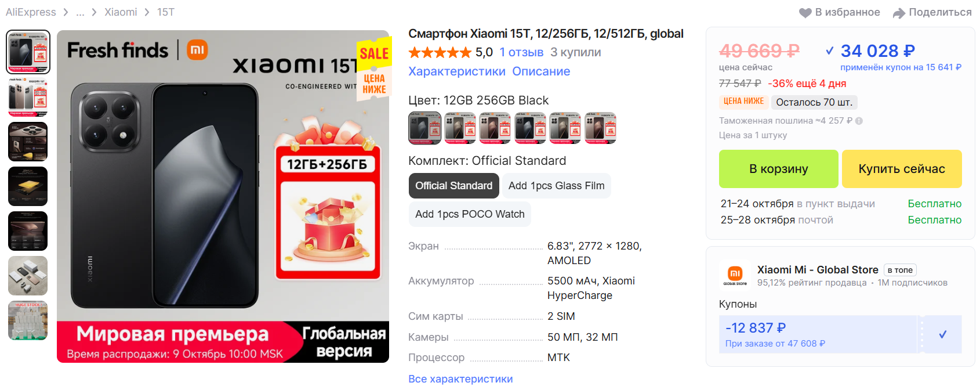Viewport: 980px width, 386px height.
Task: Expand Все характеристики full specs list
Action: 460,378
